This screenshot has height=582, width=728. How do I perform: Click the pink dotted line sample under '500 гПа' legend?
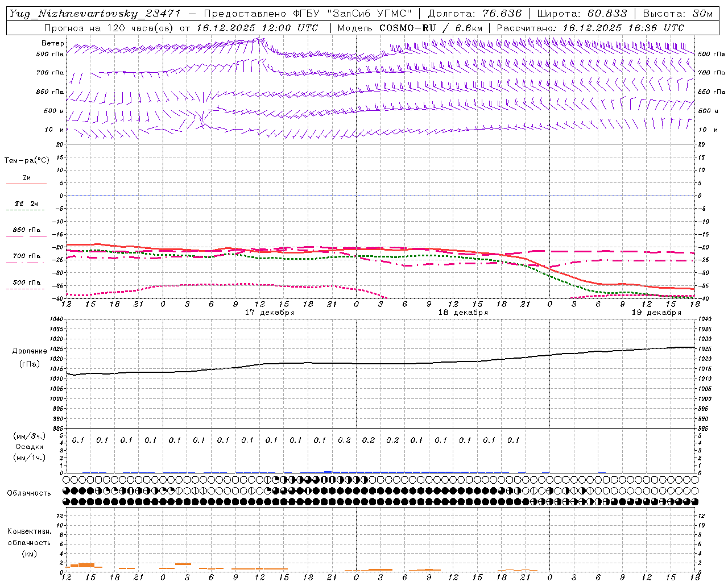pyautogui.click(x=26, y=289)
